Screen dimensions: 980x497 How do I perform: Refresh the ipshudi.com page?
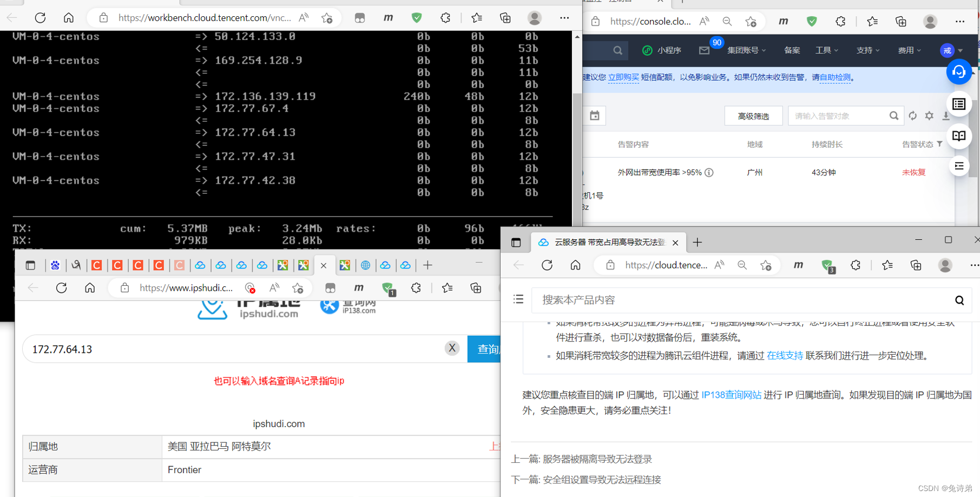62,288
